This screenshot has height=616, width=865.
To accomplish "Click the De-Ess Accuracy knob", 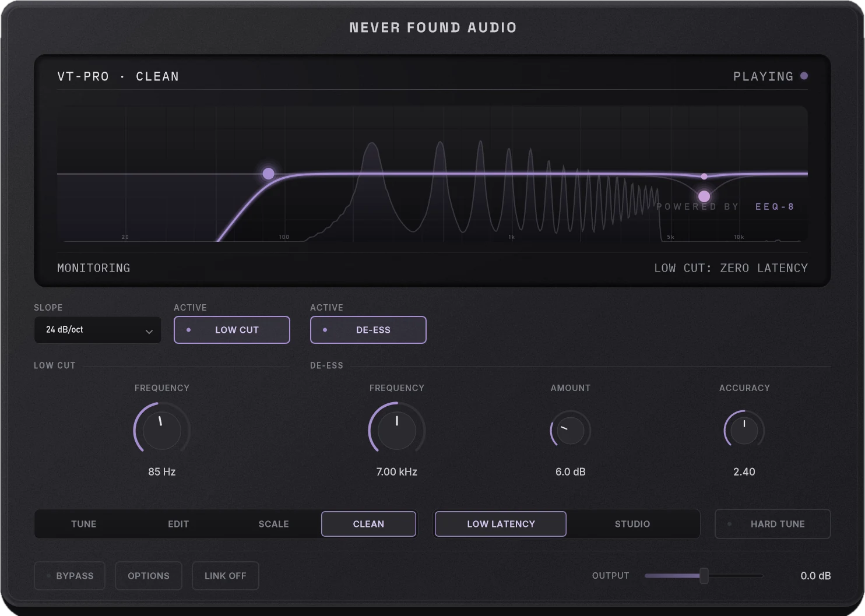I will click(x=744, y=431).
